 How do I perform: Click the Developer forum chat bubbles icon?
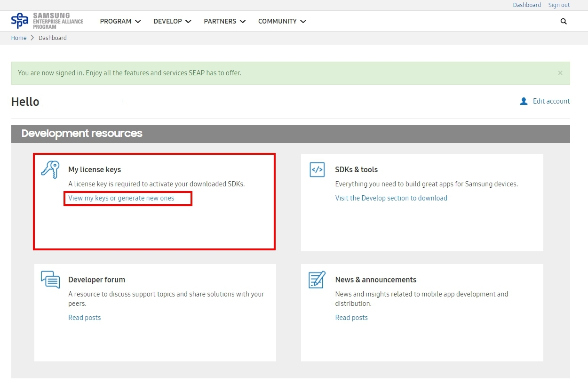click(x=50, y=280)
